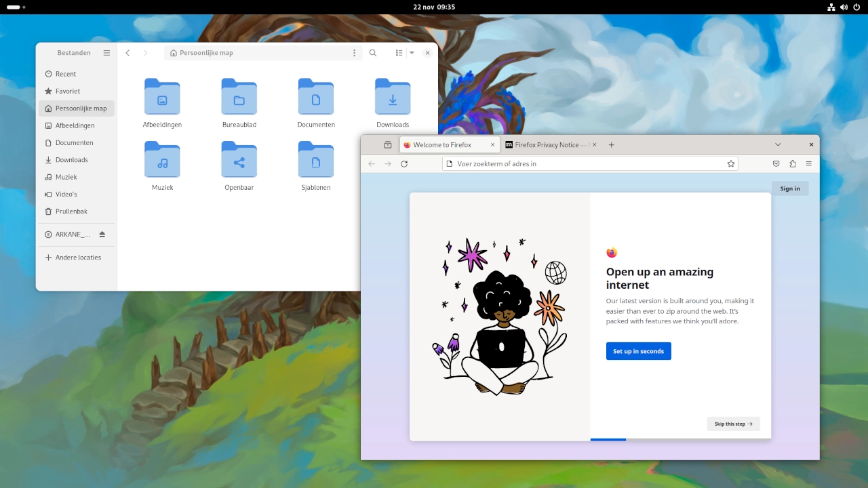Viewport: 868px width, 488px height.
Task: Open the Firefox extensions puzzle icon
Action: 793,164
